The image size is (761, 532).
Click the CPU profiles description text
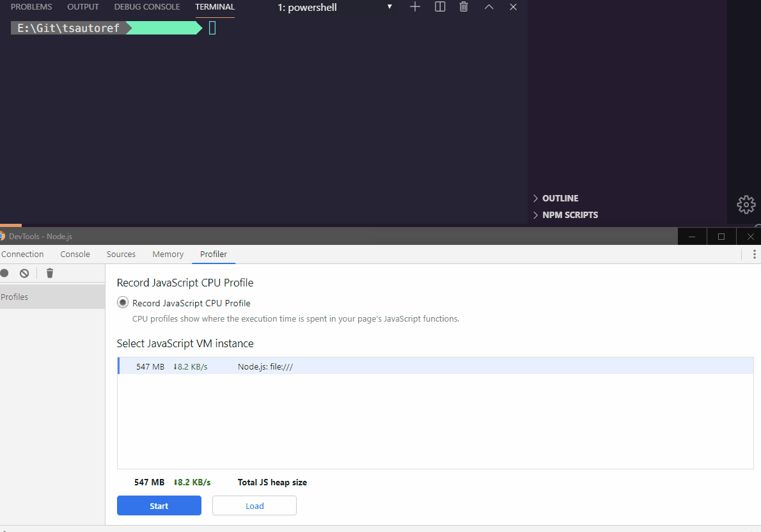tap(295, 318)
